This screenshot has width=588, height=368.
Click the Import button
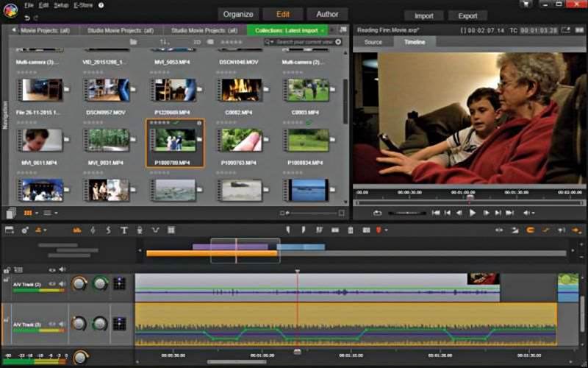[x=424, y=16]
